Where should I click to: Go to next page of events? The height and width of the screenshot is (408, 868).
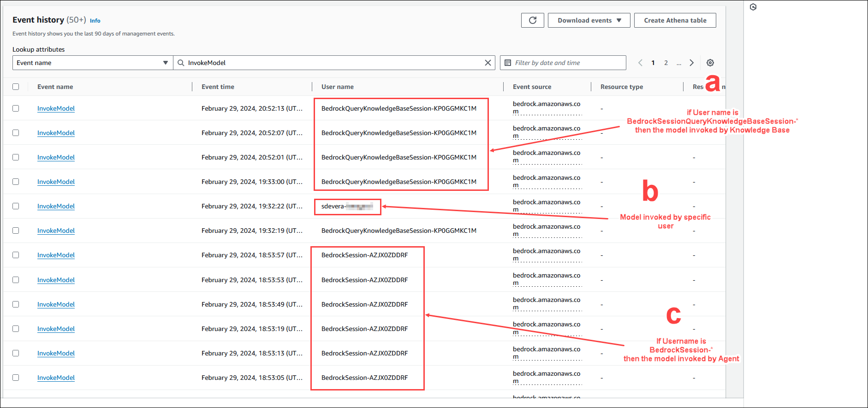(x=691, y=63)
